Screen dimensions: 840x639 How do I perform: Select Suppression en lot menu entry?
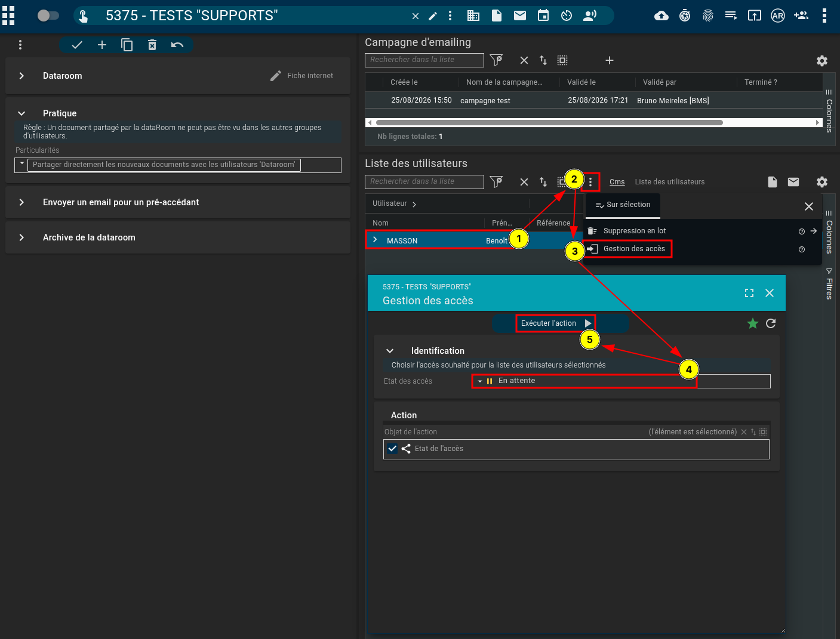tap(635, 231)
